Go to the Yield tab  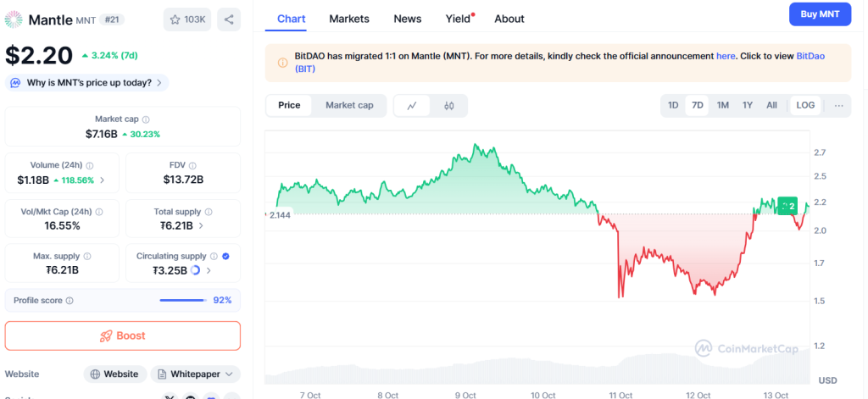pyautogui.click(x=458, y=19)
